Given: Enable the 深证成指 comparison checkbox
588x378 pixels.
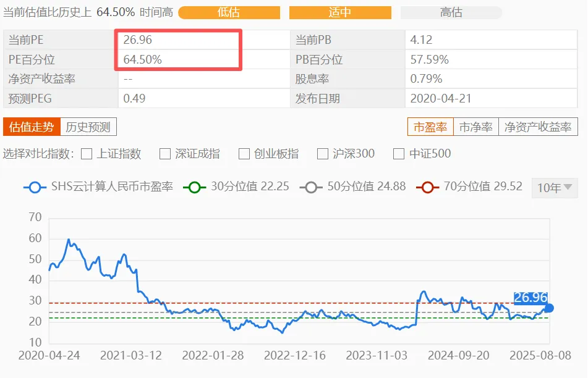Looking at the screenshot, I should point(165,154).
